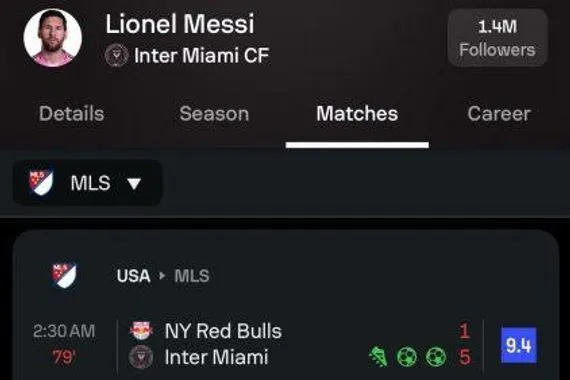Click the MLS shield icon in the match card
Screen dimensions: 570x380
(64, 275)
